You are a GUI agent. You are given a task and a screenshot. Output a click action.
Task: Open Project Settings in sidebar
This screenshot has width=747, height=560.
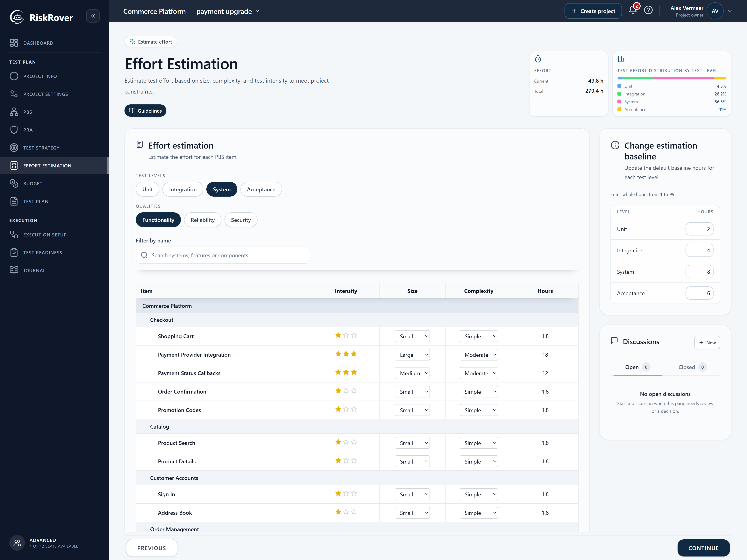(x=54, y=94)
